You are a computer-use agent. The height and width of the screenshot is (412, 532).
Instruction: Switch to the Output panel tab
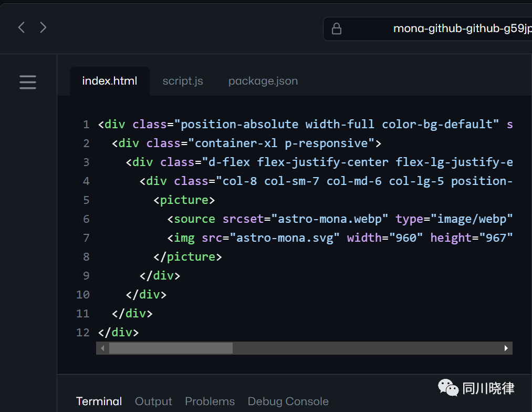(153, 401)
